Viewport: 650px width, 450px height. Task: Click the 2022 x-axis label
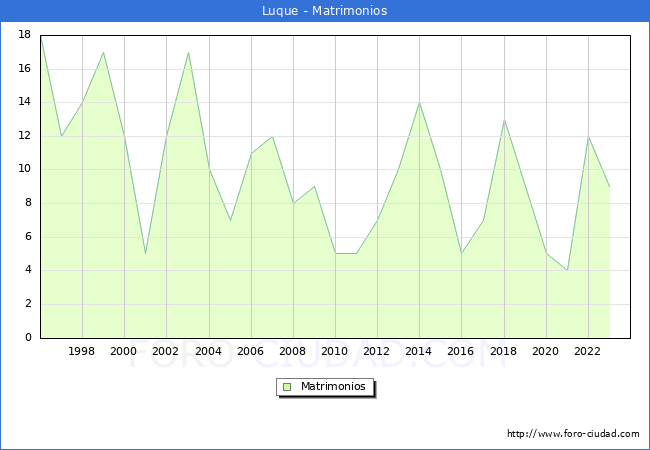click(588, 351)
